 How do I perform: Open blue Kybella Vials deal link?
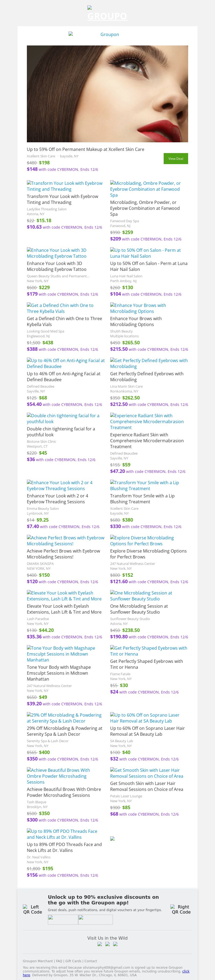[x=60, y=308]
